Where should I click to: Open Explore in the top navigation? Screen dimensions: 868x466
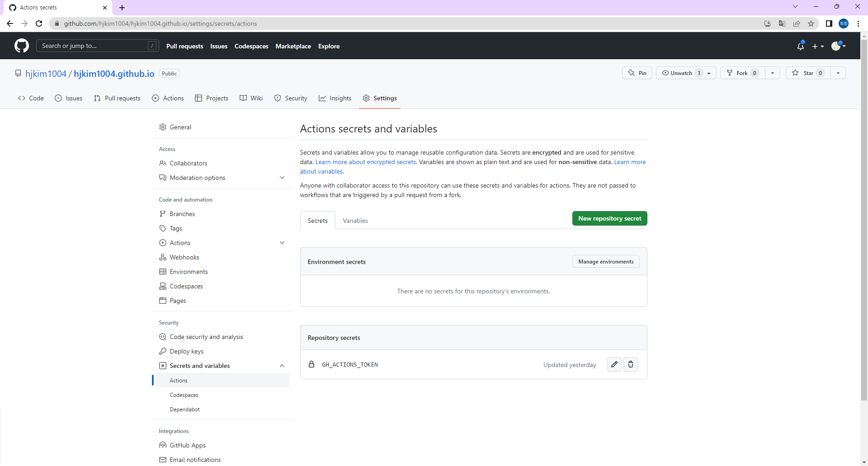[329, 46]
